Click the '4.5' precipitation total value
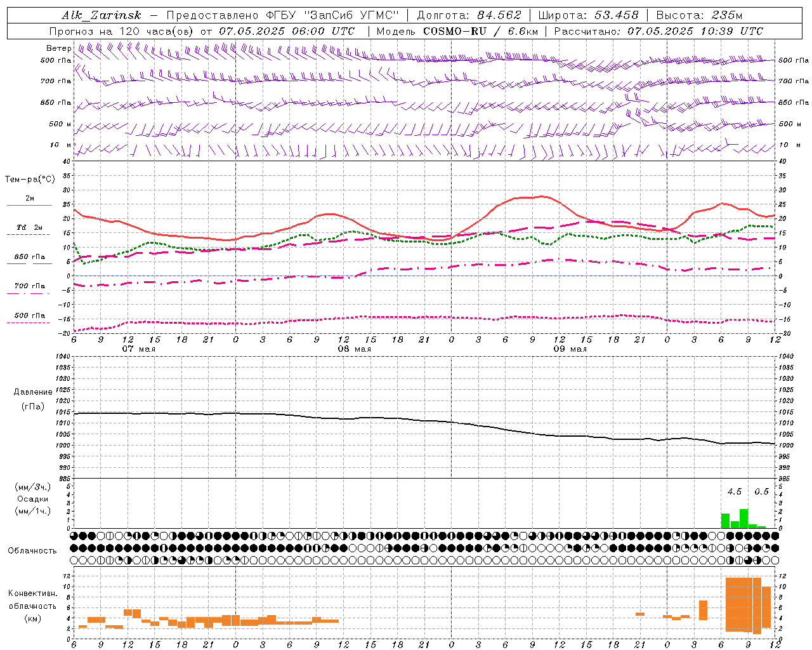The height and width of the screenshot is (650, 812). point(735,492)
